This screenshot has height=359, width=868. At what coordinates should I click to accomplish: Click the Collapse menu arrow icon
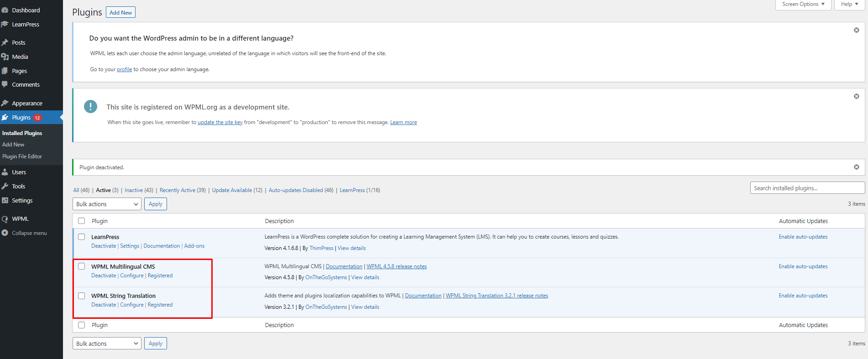tap(5, 233)
